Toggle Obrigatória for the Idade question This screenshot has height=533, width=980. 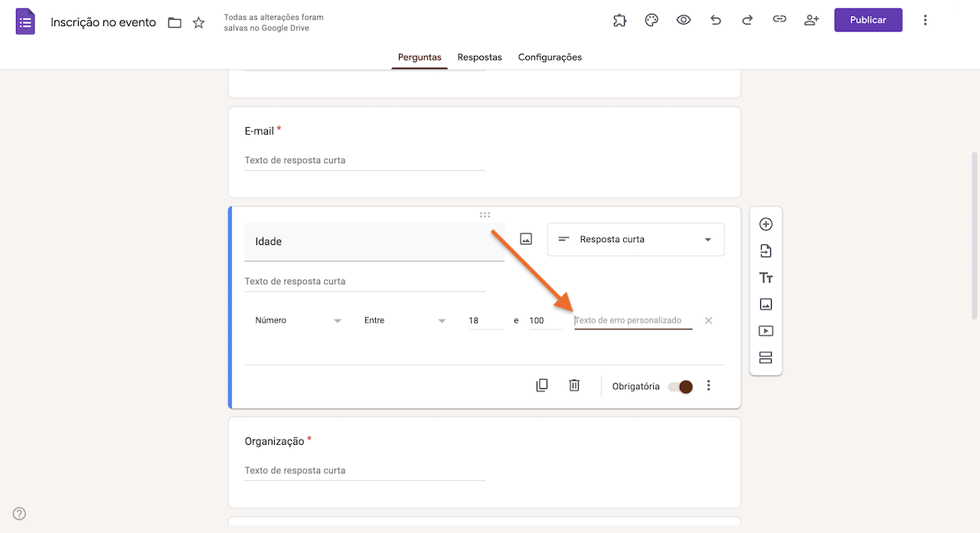pyautogui.click(x=679, y=387)
